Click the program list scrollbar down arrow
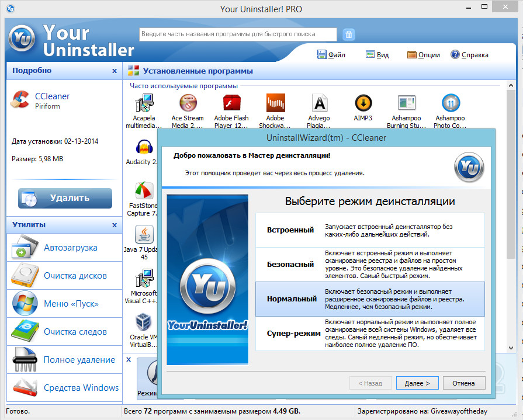Image resolution: width=523 pixels, height=420 pixels. (511, 348)
